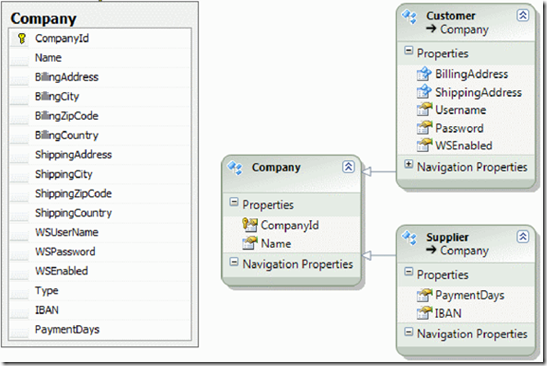Select the Name column in the Company table

[100, 58]
